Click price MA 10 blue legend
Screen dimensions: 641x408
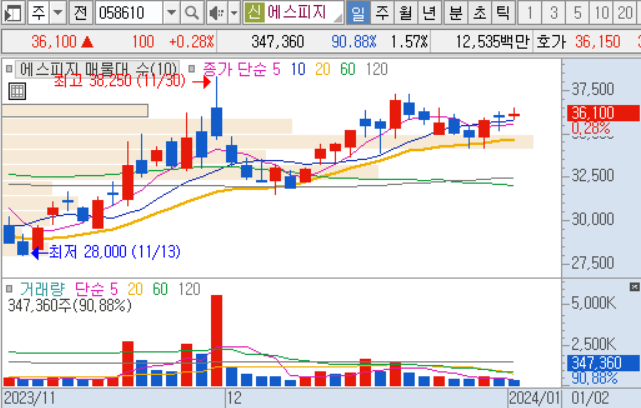tap(298, 69)
